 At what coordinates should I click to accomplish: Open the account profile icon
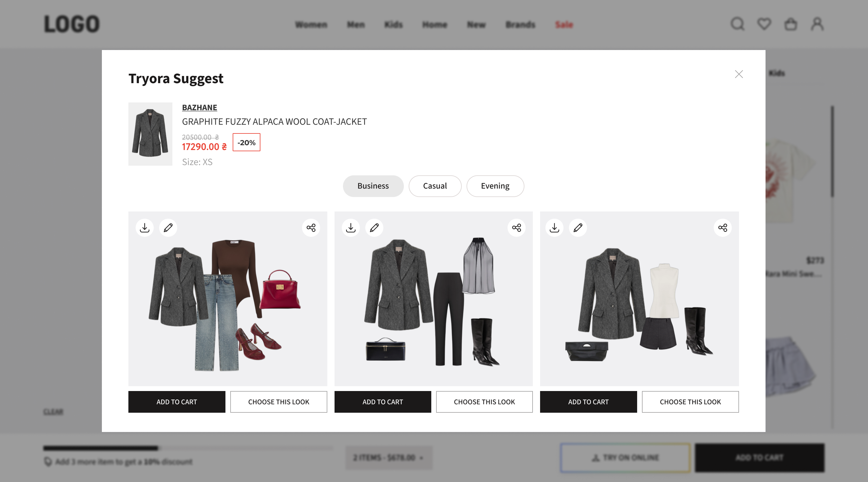[817, 24]
